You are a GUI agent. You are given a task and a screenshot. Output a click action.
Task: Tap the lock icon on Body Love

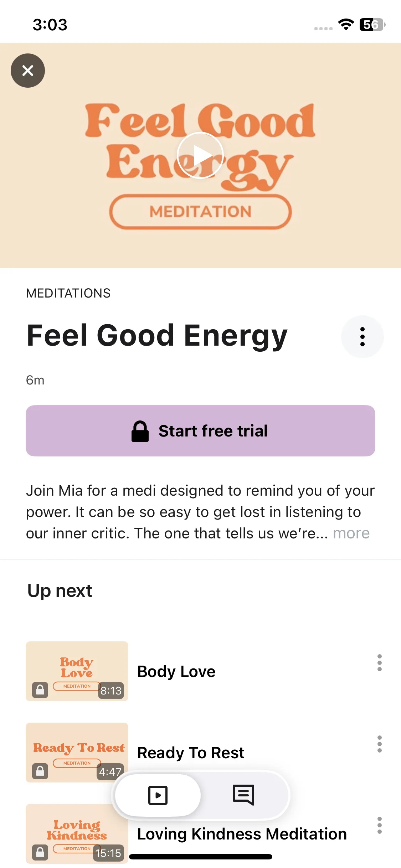tap(40, 690)
